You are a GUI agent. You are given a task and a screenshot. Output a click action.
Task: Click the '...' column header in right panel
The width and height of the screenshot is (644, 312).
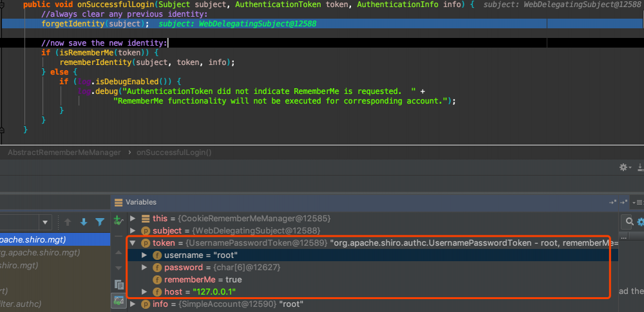pyautogui.click(x=623, y=237)
